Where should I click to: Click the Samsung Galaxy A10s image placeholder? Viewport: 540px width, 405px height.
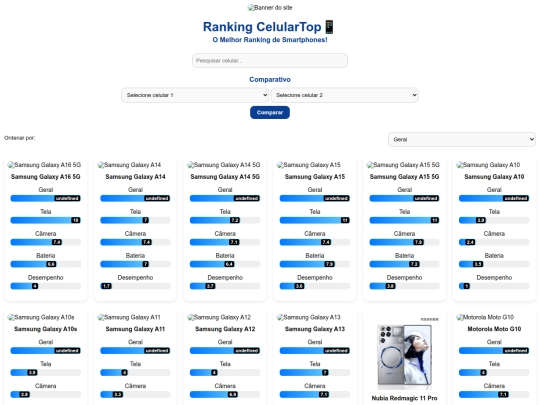tap(41, 317)
